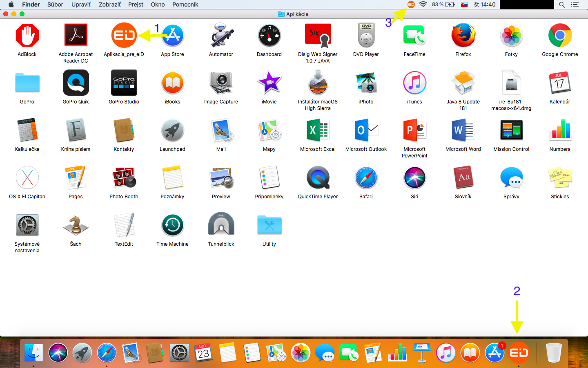Open the Kalendár app in the Aplikácie folder window
Viewport: 588px width, 368px height.
pos(560,83)
